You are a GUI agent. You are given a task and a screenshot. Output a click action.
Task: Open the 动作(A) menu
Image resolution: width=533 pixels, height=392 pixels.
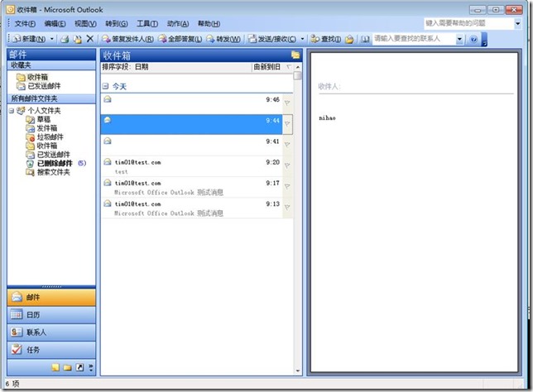click(x=178, y=23)
